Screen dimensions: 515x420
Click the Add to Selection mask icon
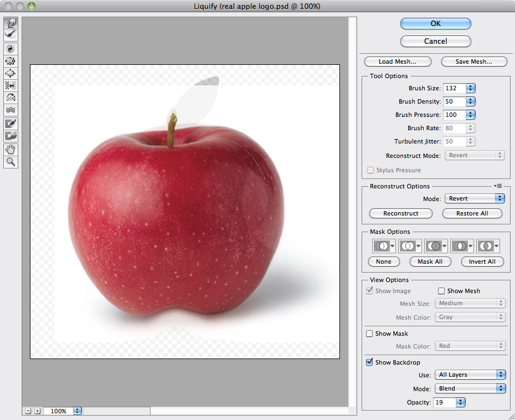[x=410, y=246]
